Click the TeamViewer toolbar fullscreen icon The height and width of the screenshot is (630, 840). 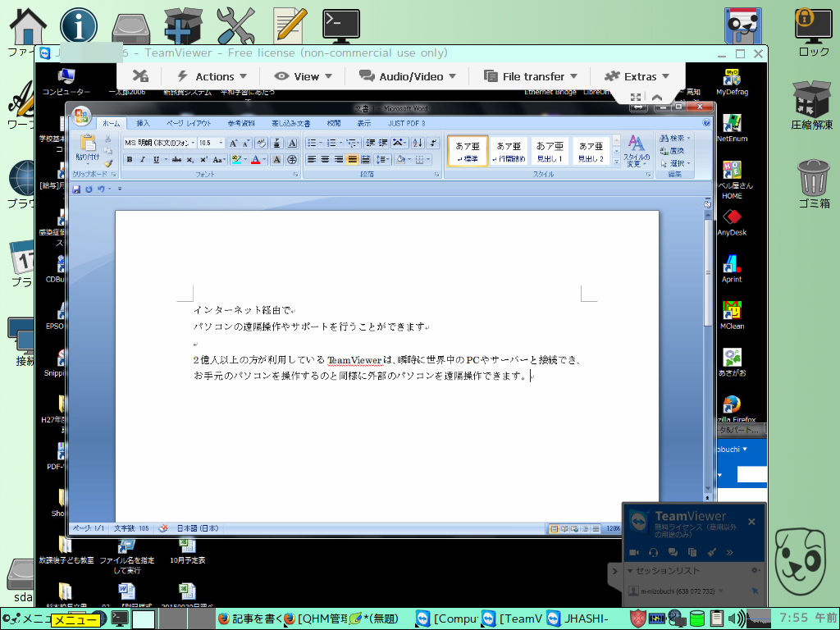(x=636, y=97)
